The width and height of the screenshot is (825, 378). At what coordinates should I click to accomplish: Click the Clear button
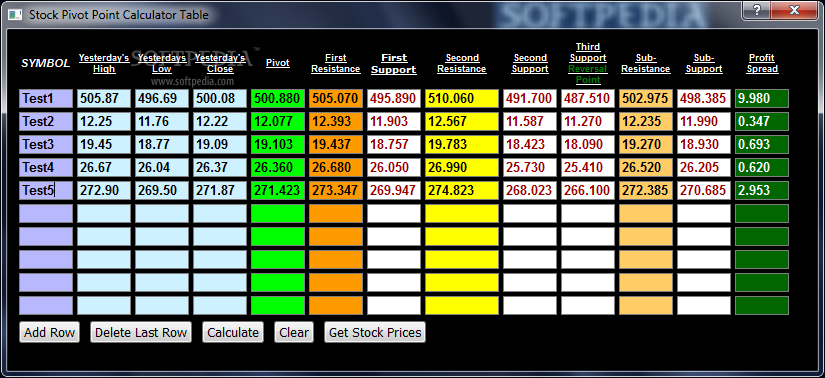[294, 332]
